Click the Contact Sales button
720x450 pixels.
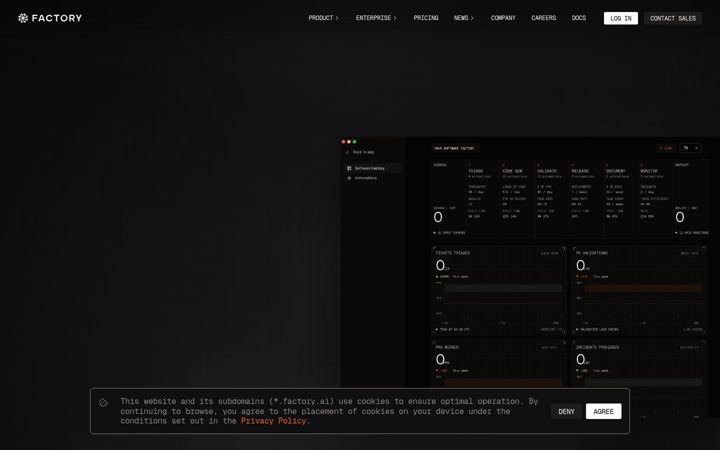pos(673,18)
